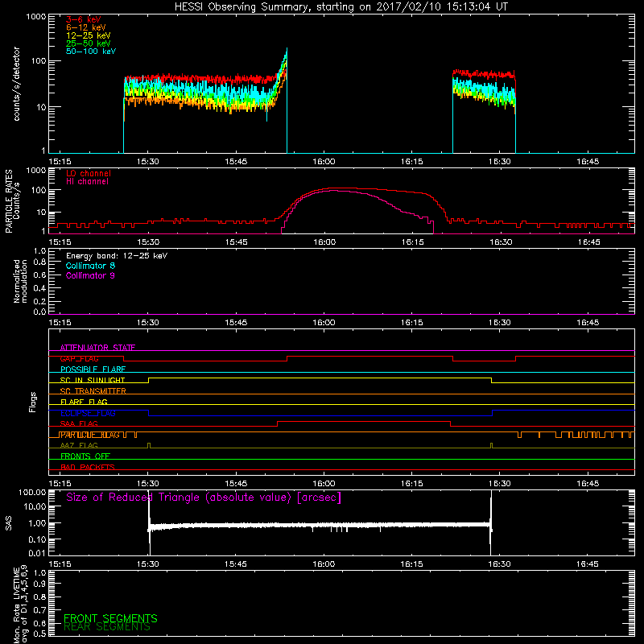Click the 16:45 tick label under particle rates

pos(588,242)
